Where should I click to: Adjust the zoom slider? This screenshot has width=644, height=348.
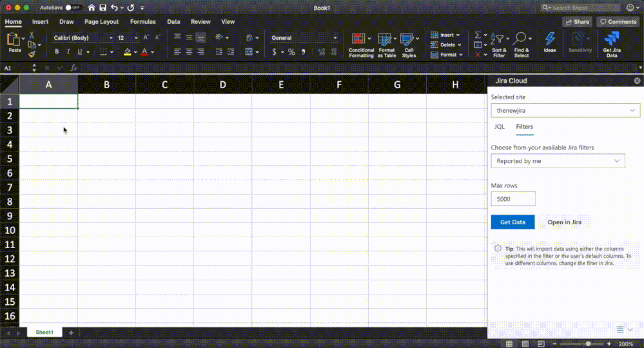tap(588, 344)
